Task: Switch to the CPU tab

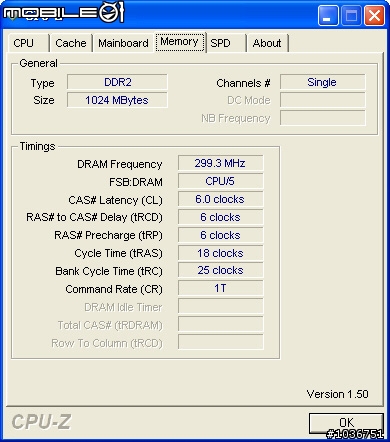Action: tap(28, 43)
